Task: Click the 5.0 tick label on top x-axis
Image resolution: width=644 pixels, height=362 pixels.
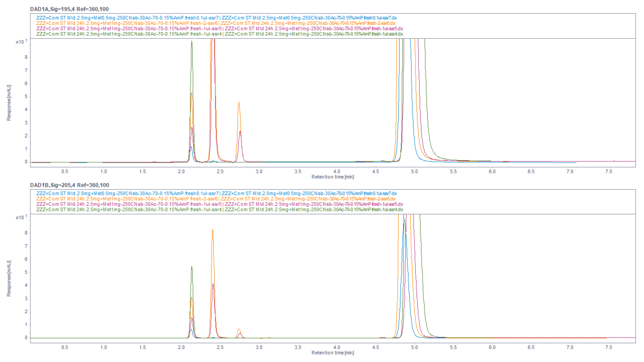Action: point(415,172)
